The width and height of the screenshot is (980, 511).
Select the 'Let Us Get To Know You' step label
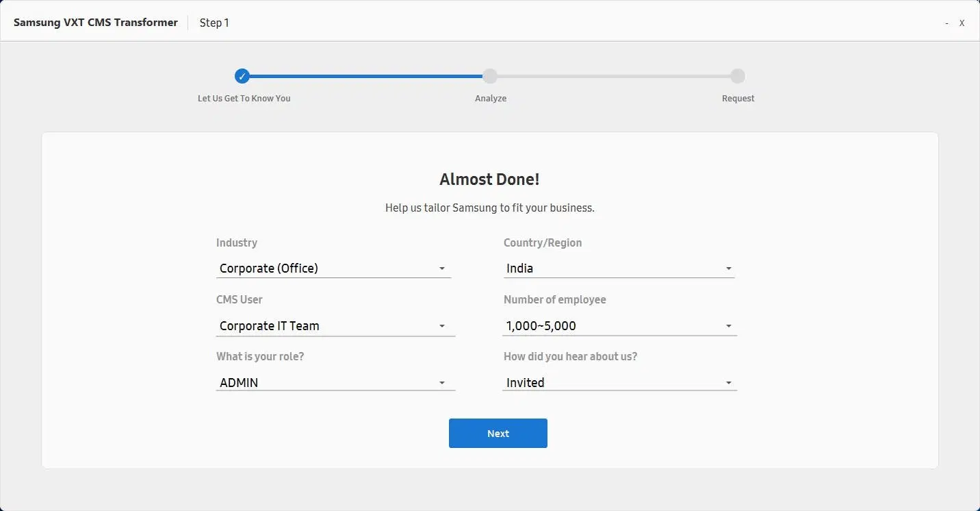244,99
